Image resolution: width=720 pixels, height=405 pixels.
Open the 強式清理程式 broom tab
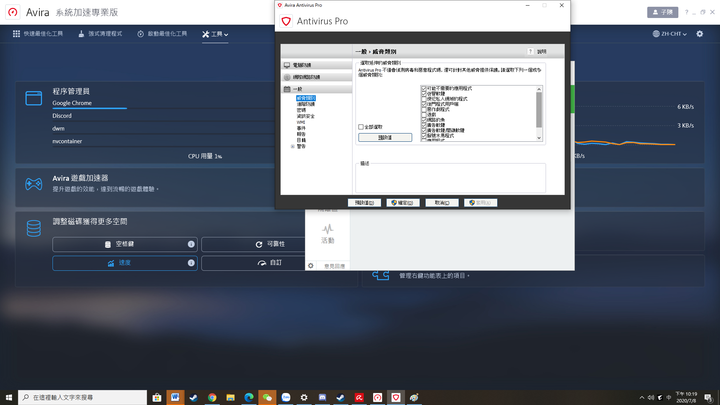coord(100,34)
